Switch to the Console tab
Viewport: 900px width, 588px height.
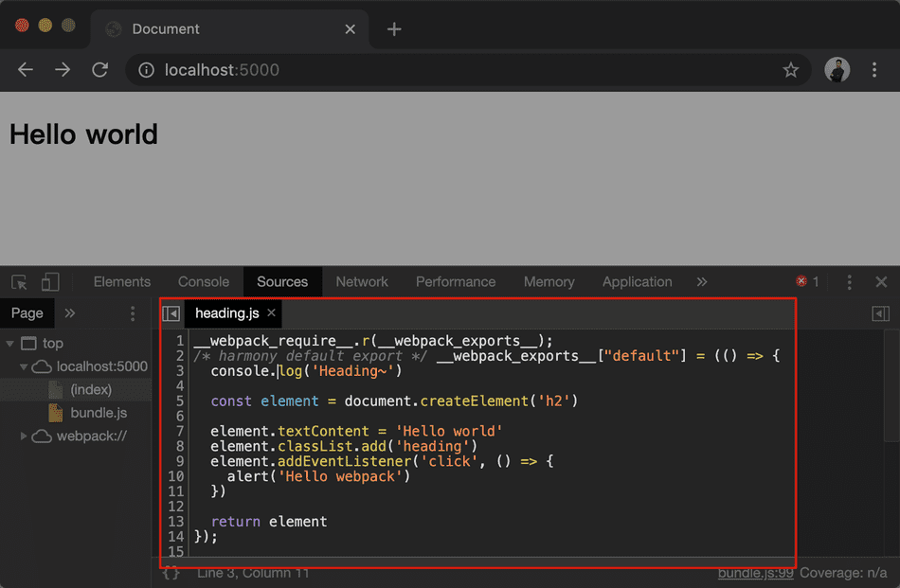pos(204,282)
